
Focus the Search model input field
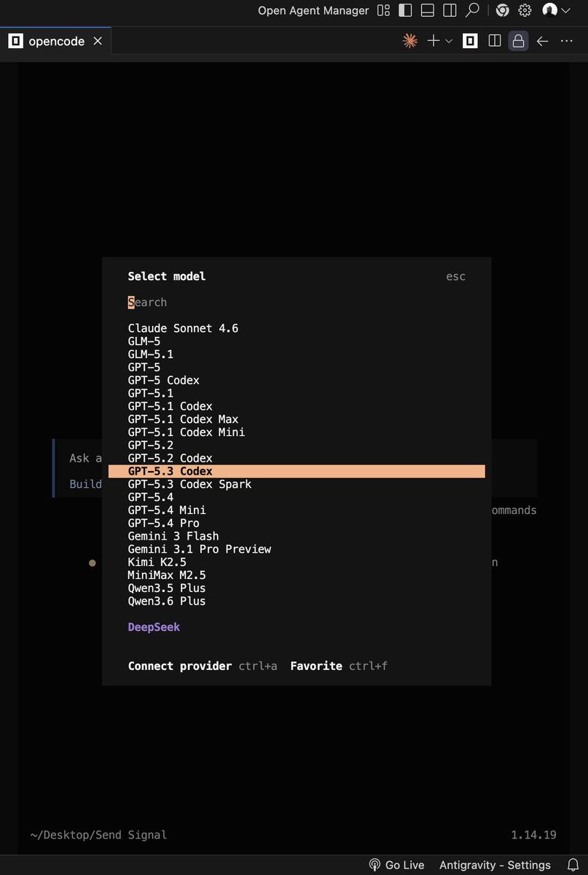coord(297,303)
